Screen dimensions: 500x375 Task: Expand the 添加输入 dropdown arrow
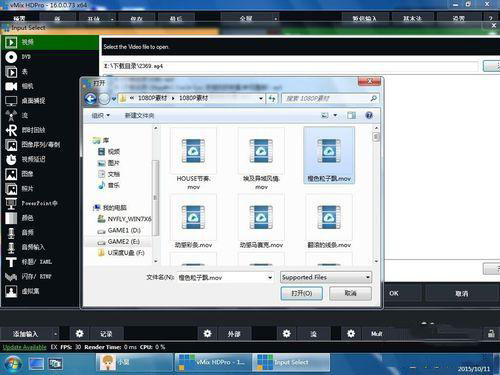point(55,334)
